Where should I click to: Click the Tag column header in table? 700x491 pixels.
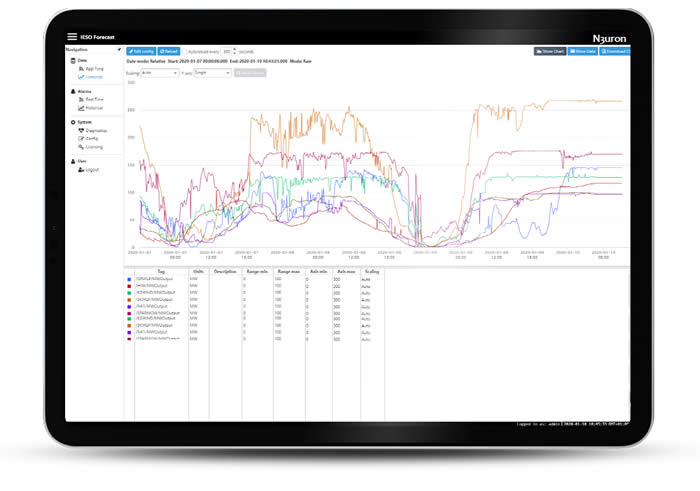click(160, 271)
